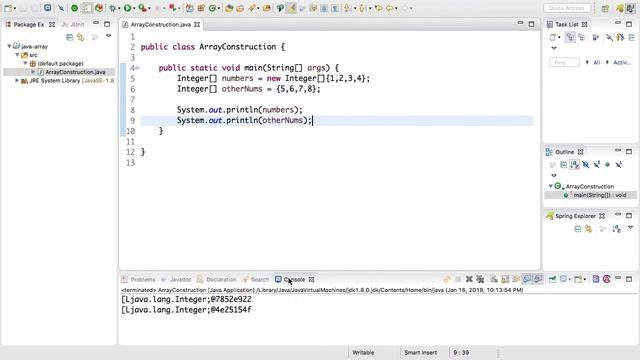
Task: Toggle Sort alphabetically in Outline view
Action: [575, 164]
